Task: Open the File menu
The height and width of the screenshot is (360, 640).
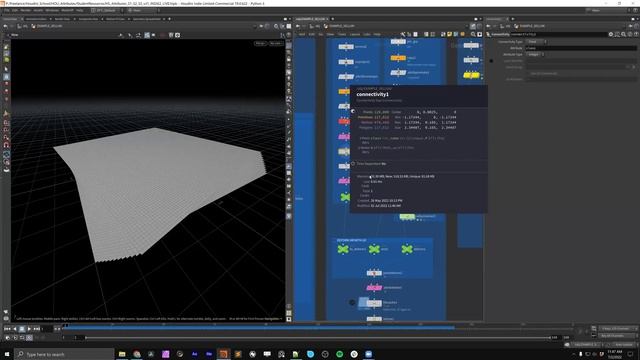Action: [7, 10]
